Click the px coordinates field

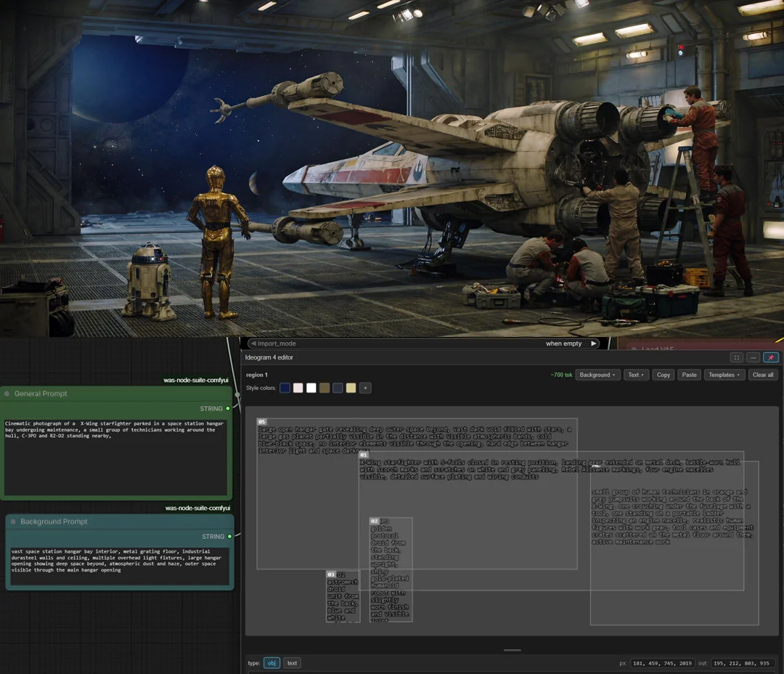(662, 663)
